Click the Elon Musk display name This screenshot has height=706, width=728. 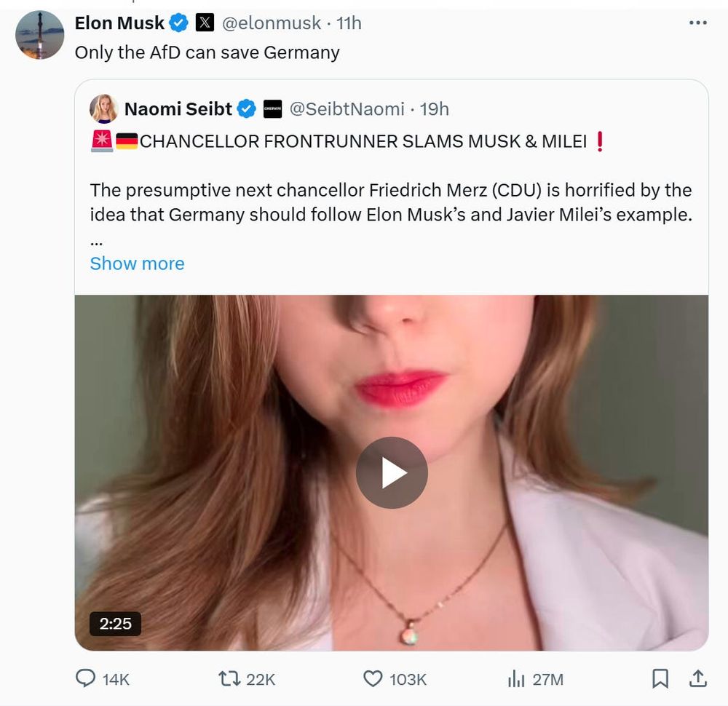click(x=119, y=23)
